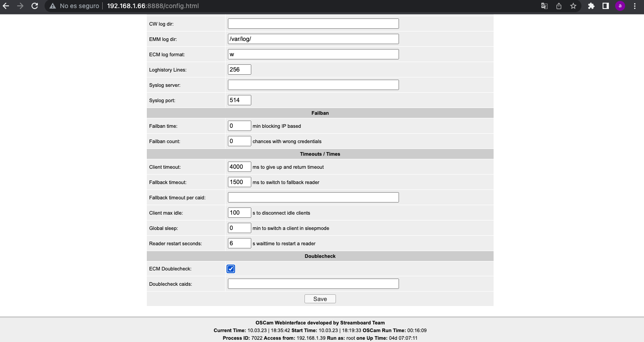Click the Google Translate icon

click(x=544, y=6)
